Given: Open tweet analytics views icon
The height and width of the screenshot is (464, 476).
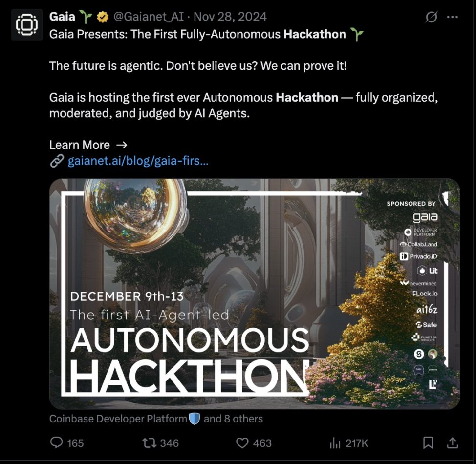Looking at the screenshot, I should pyautogui.click(x=335, y=443).
